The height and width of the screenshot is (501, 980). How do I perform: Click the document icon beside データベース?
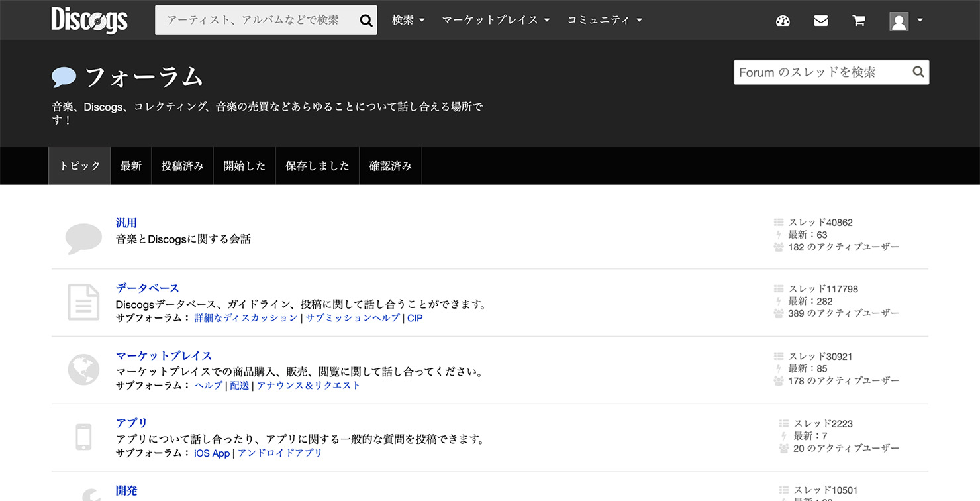coord(83,302)
